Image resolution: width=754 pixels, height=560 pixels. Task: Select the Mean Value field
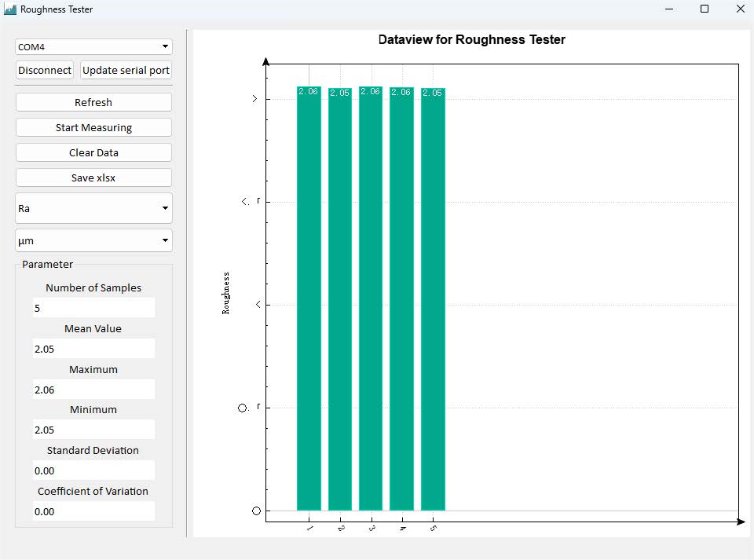[93, 349]
